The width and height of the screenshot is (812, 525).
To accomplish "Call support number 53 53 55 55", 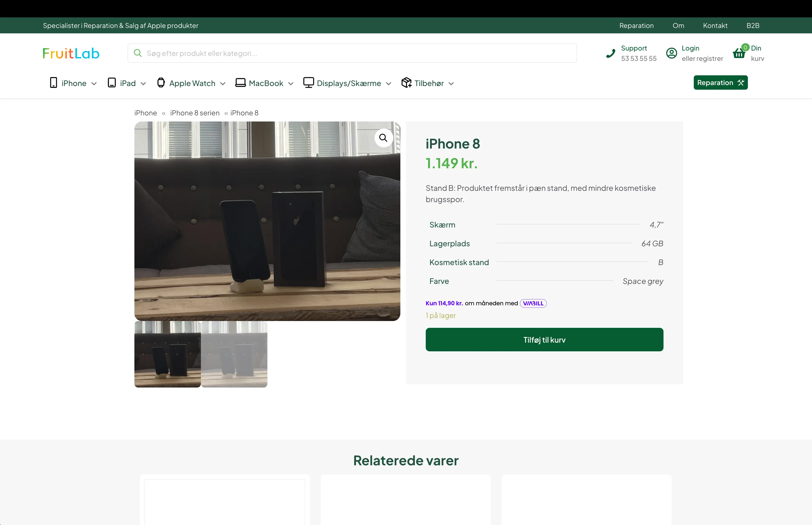I will point(639,59).
